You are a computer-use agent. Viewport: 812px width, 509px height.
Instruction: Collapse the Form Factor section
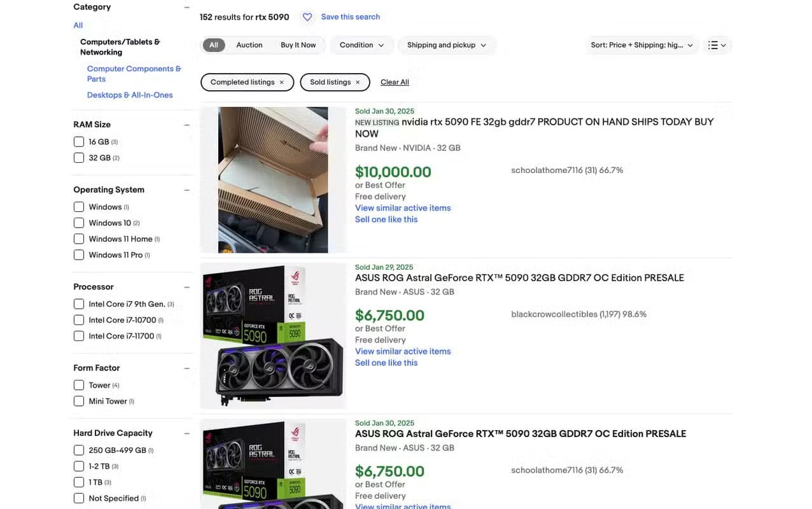[186, 368]
